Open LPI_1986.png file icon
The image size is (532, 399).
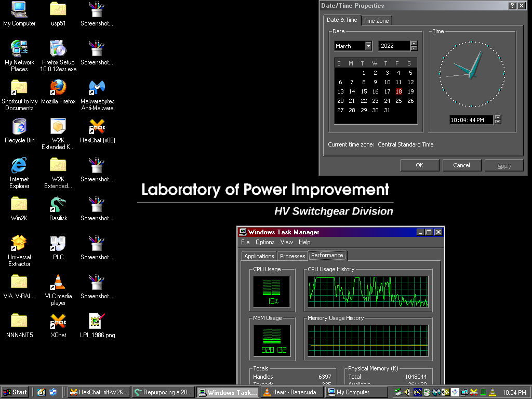[97, 322]
